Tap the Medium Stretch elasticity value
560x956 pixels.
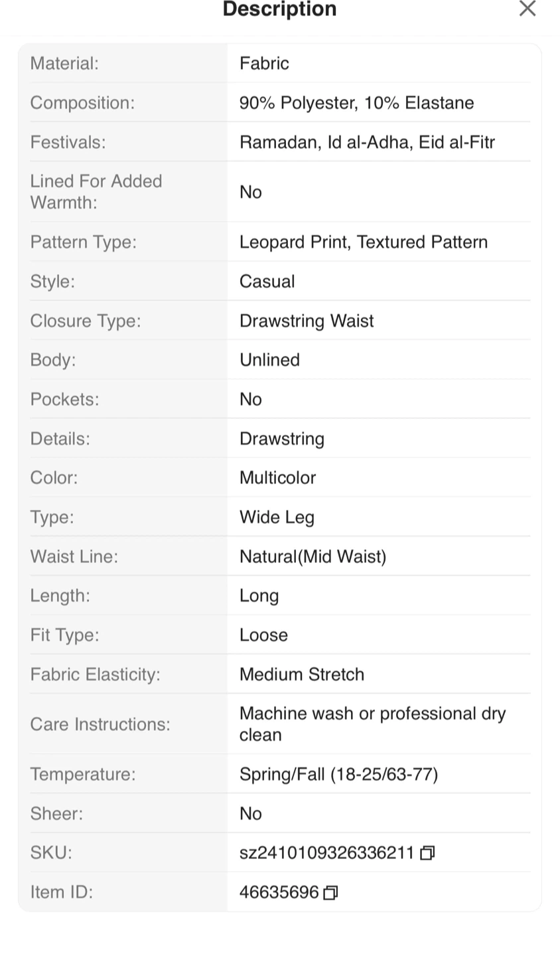coord(302,675)
